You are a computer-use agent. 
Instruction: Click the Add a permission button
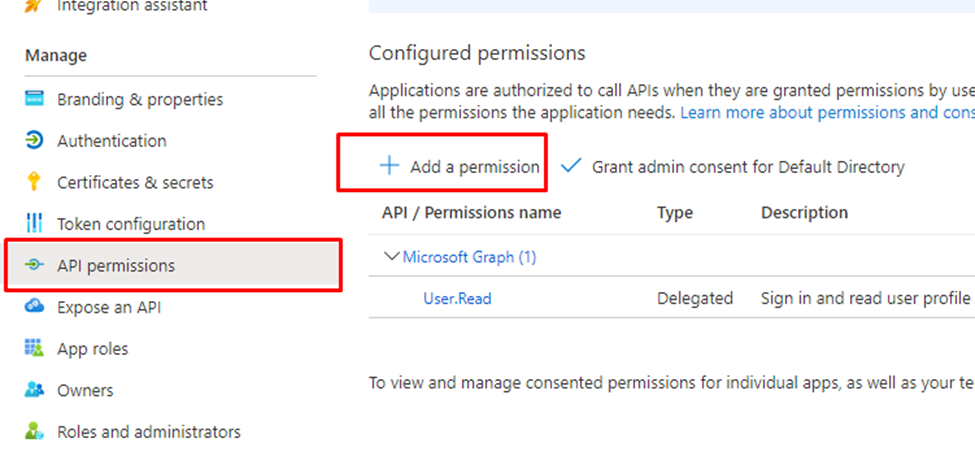coord(474,167)
